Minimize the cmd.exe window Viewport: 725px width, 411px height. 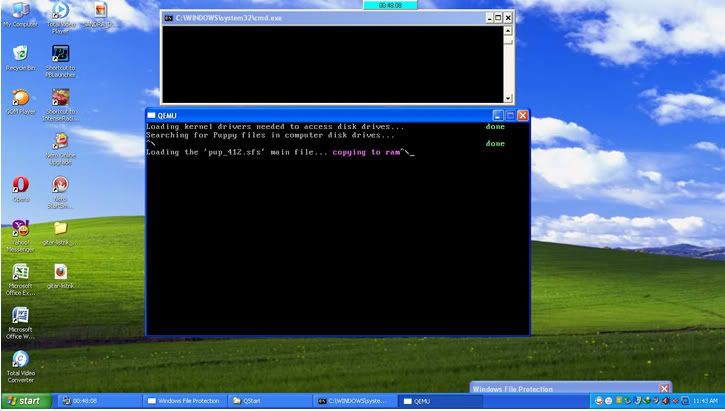click(x=490, y=18)
